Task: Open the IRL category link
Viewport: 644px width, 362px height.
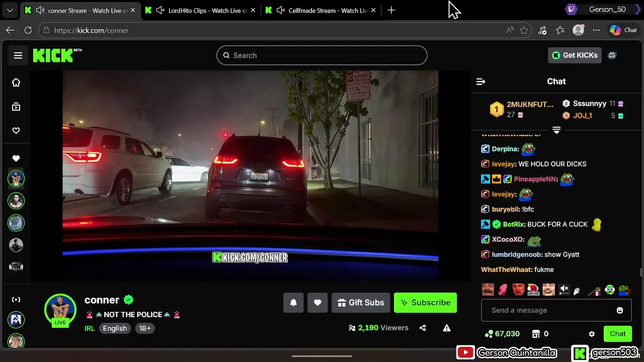Action: click(x=90, y=328)
